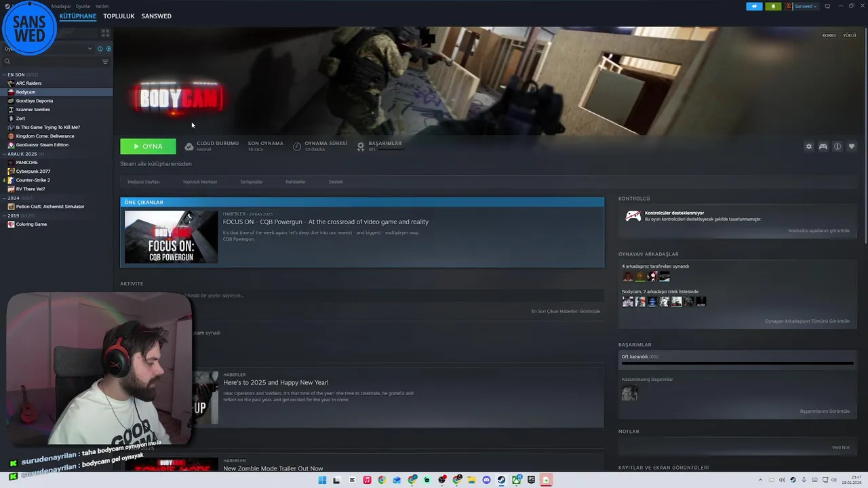868x488 pixels.
Task: Toggle sort by recent activity clock icon
Action: pyautogui.click(x=100, y=49)
